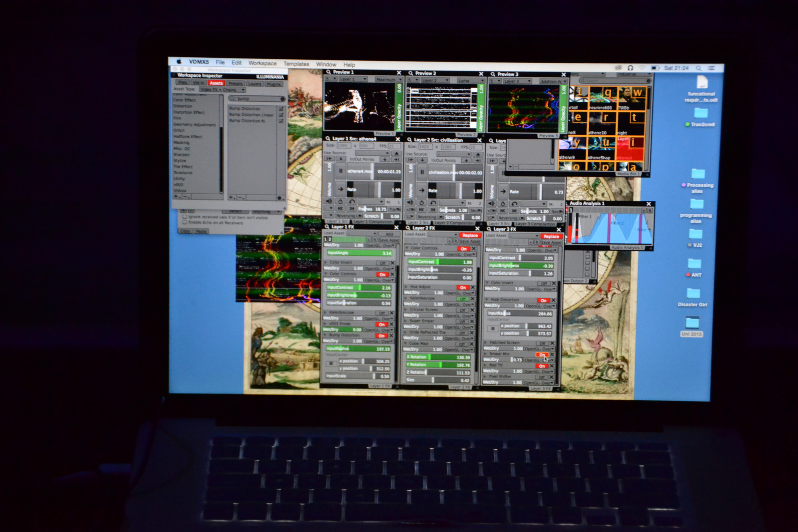Switch to the Presets tab in Workspace Inspector

point(235,83)
